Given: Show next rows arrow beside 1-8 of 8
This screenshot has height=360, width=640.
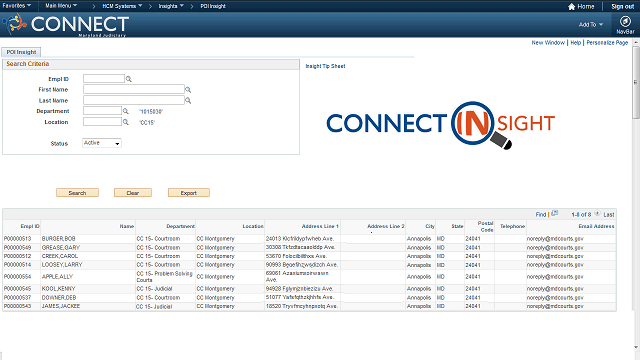Looking at the screenshot, I should (x=597, y=213).
